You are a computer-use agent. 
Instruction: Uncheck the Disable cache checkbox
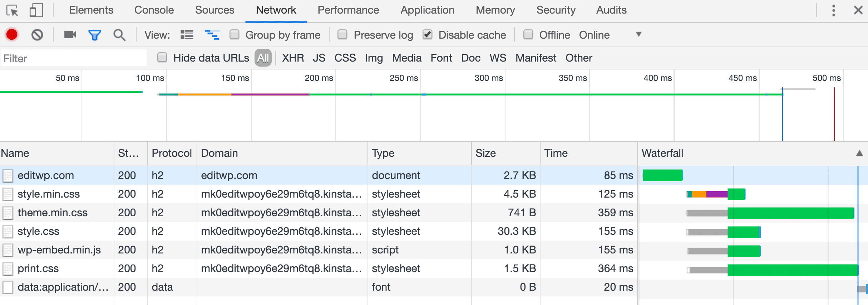pos(428,35)
